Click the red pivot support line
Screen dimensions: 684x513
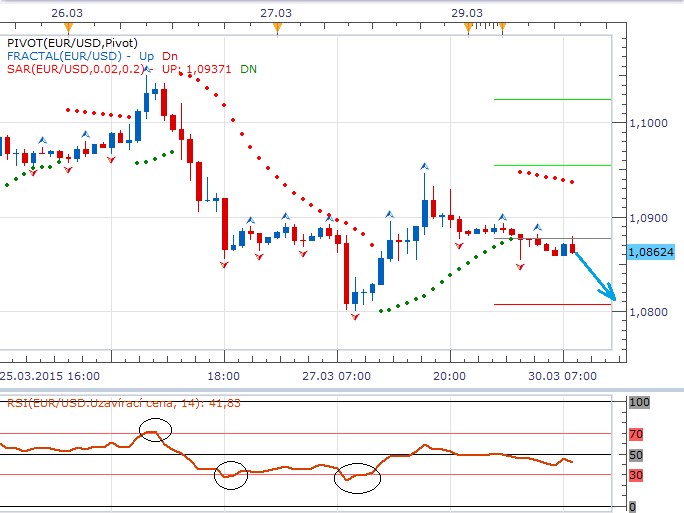(552, 304)
